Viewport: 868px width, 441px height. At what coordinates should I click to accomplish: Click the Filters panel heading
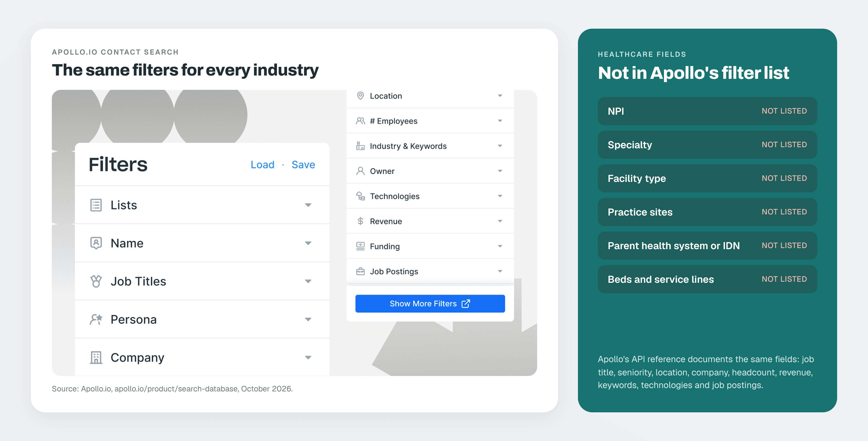(118, 164)
